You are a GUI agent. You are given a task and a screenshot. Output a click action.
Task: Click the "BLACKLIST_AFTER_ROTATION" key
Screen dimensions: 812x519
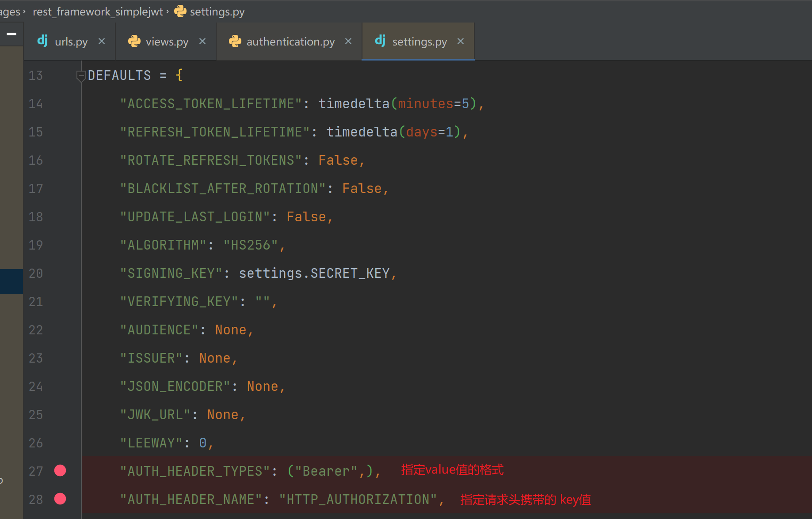(223, 189)
